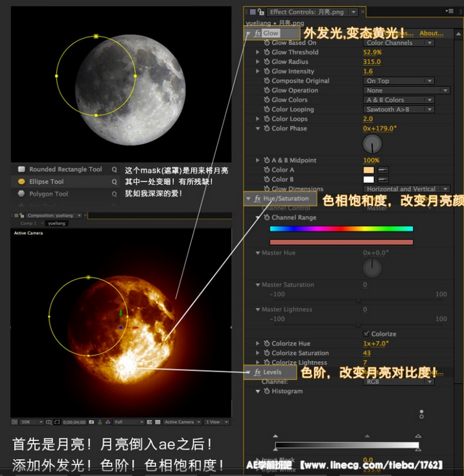Click the histogram channel display dots
Screen dimensions: 464x476
421,414
